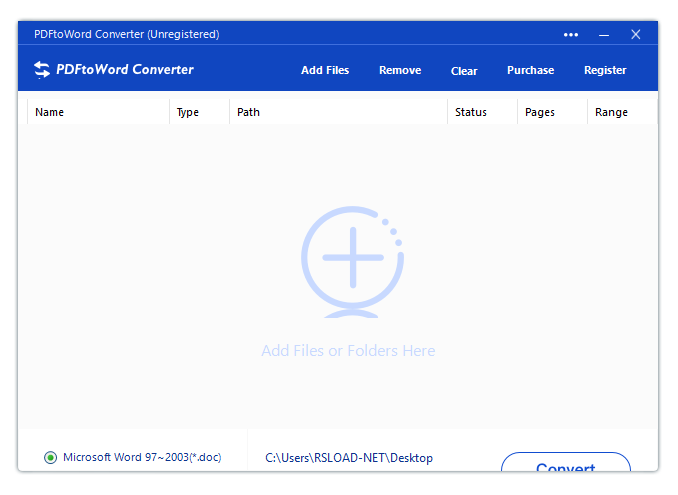Click the 'PDFtoWord Converter (Unregistered)' title text
Viewport: 678px width, 495px height.
(x=127, y=34)
